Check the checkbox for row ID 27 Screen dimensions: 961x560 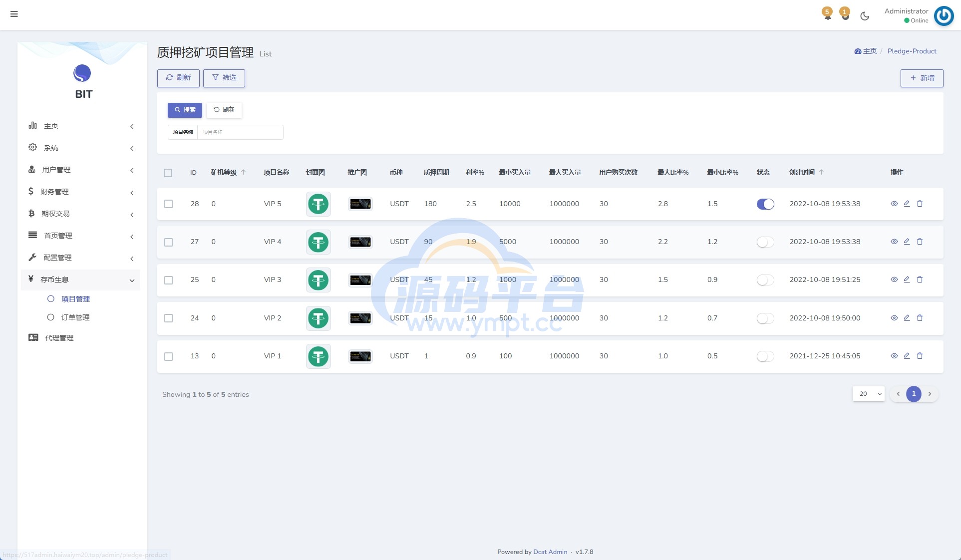point(168,242)
